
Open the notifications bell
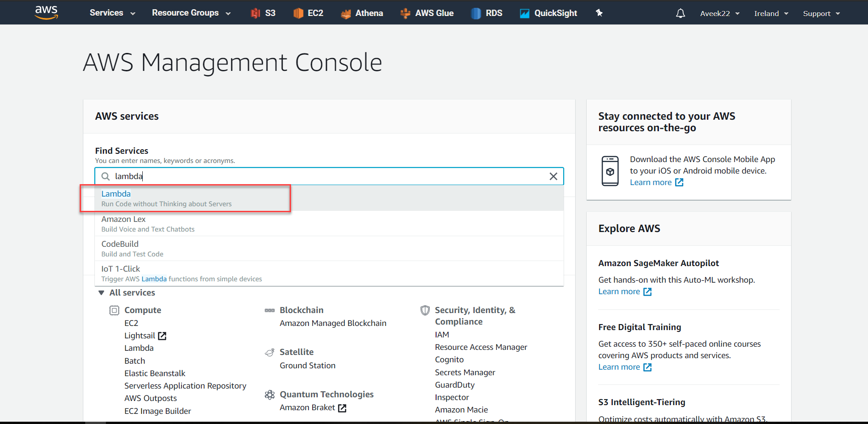tap(680, 13)
